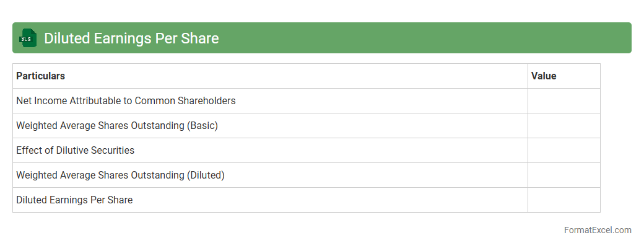Select Value cell for Effect of Dilutive Securities
644x248 pixels.
[563, 150]
